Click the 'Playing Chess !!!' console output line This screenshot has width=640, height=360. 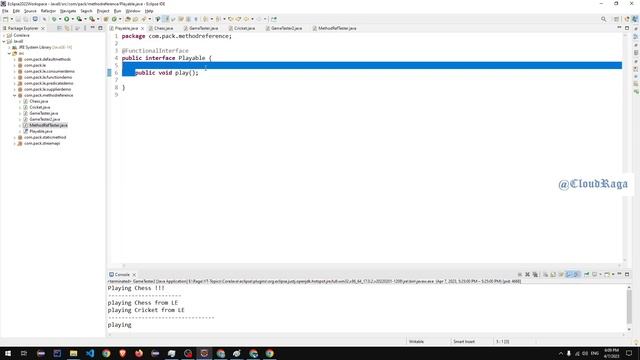pos(136,288)
